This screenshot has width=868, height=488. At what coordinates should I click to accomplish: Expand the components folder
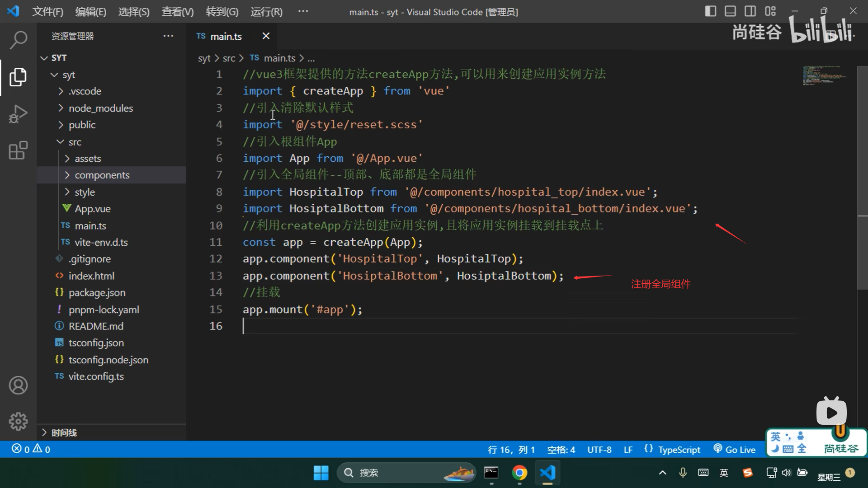point(102,175)
